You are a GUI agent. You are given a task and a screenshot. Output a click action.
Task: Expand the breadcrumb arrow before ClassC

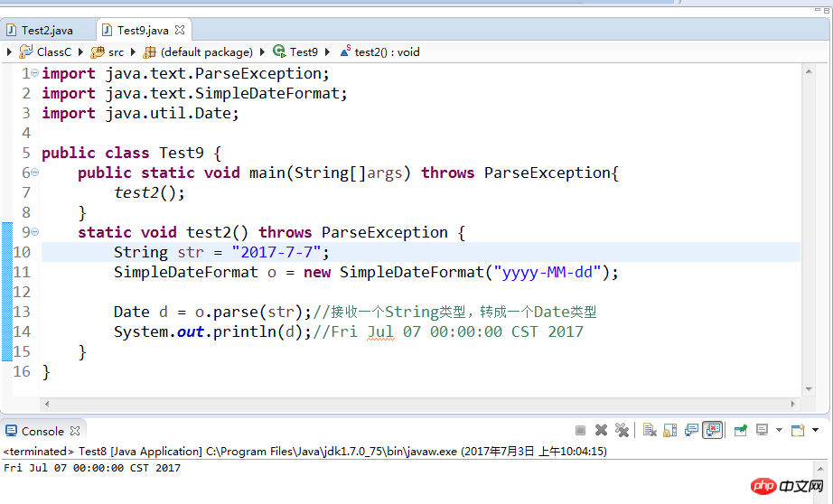point(9,52)
